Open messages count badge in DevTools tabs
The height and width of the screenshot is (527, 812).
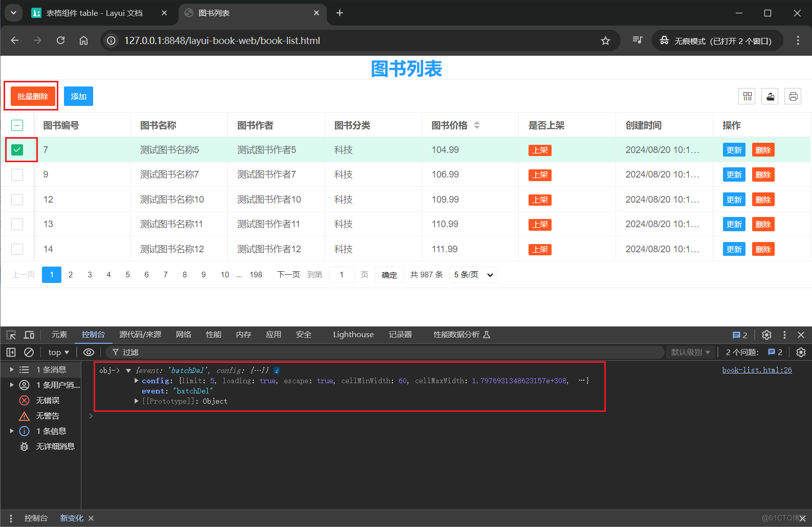pos(740,335)
